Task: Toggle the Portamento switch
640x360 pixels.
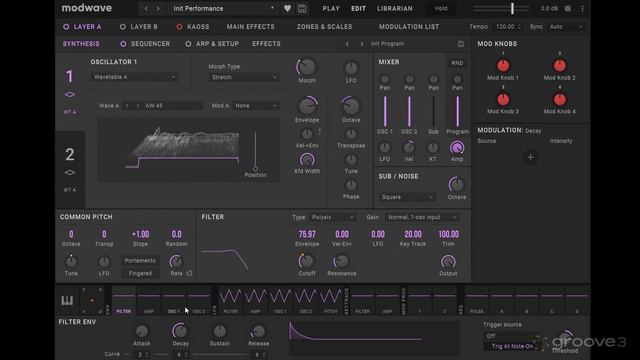Action: tap(140, 260)
